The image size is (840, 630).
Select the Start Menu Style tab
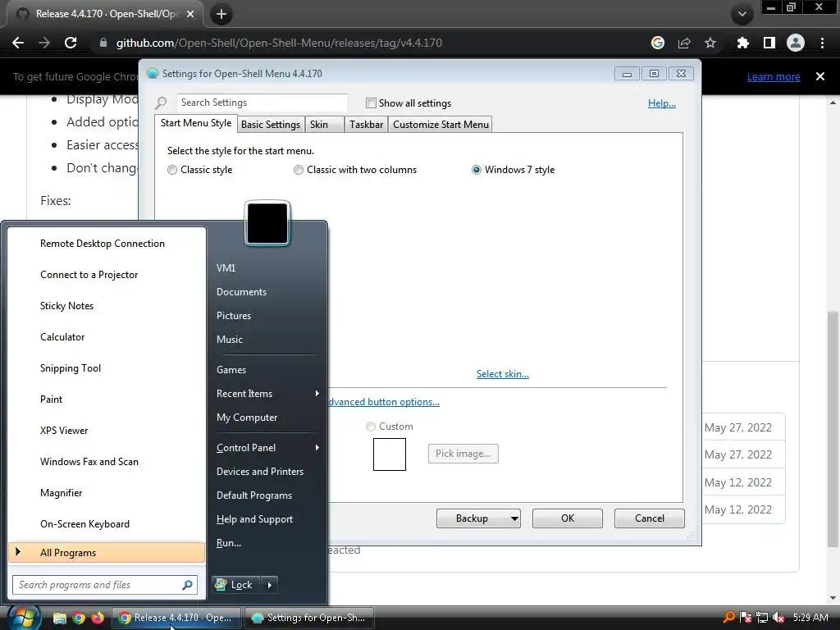(196, 123)
